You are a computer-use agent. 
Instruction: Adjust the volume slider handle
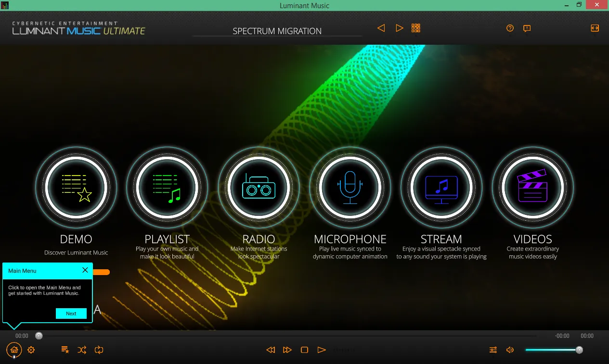point(580,350)
